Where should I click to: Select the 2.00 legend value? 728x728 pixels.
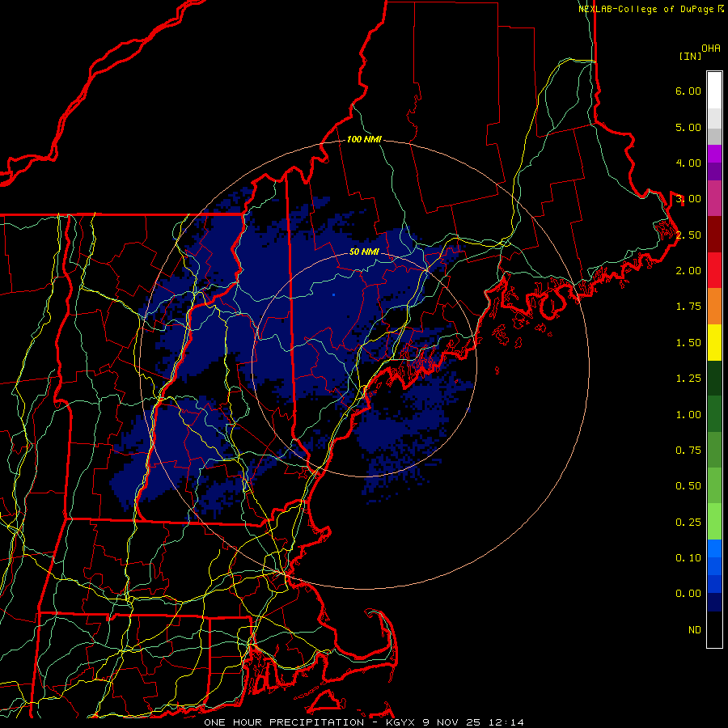(688, 271)
